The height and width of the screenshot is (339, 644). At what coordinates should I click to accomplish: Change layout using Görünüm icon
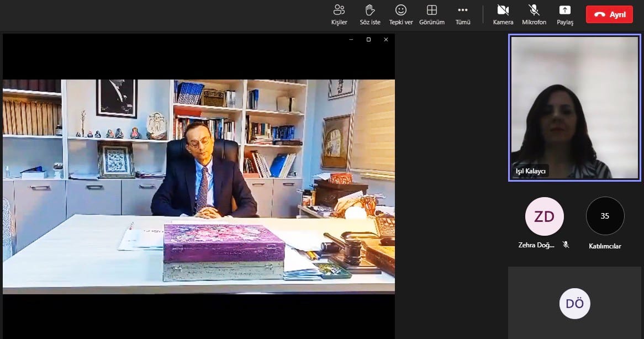click(x=432, y=14)
